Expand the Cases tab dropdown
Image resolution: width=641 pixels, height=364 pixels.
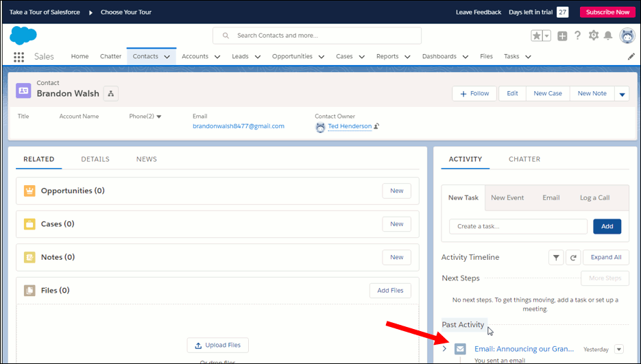[362, 57]
